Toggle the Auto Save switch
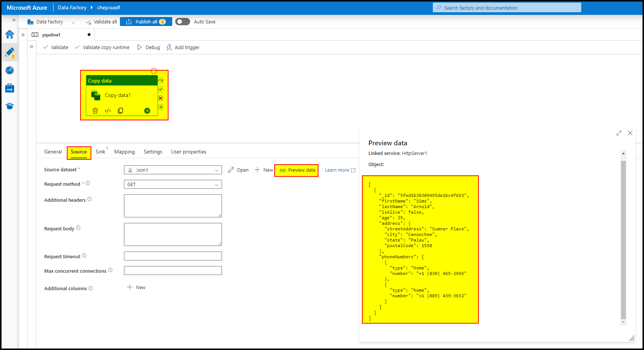This screenshot has height=350, width=644. tap(182, 22)
